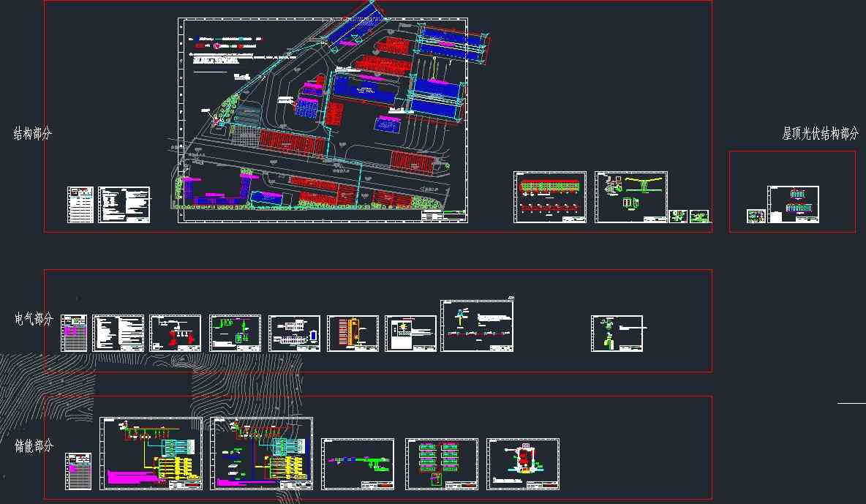The height and width of the screenshot is (504, 866).
Task: Select the electrical design notes text sheet
Action: 118,334
